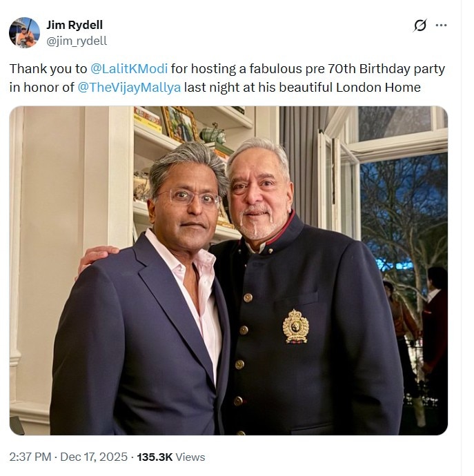Click the 2:37 PM timestamp
This screenshot has width=474, height=476.
point(30,457)
